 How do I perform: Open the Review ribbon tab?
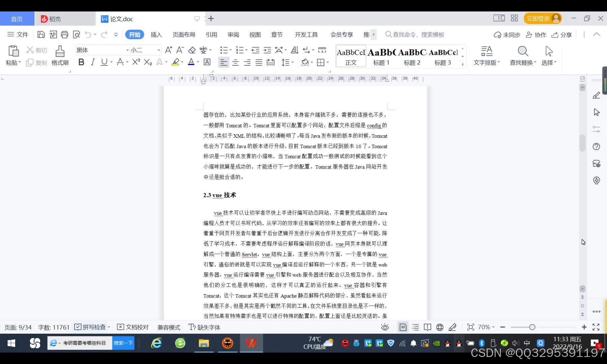click(233, 34)
